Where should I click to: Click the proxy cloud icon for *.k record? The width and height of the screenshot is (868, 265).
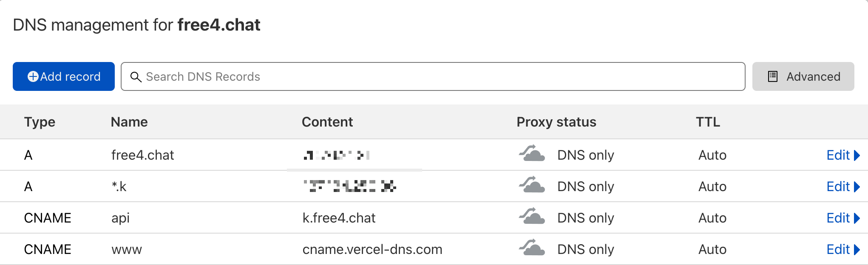tap(532, 186)
